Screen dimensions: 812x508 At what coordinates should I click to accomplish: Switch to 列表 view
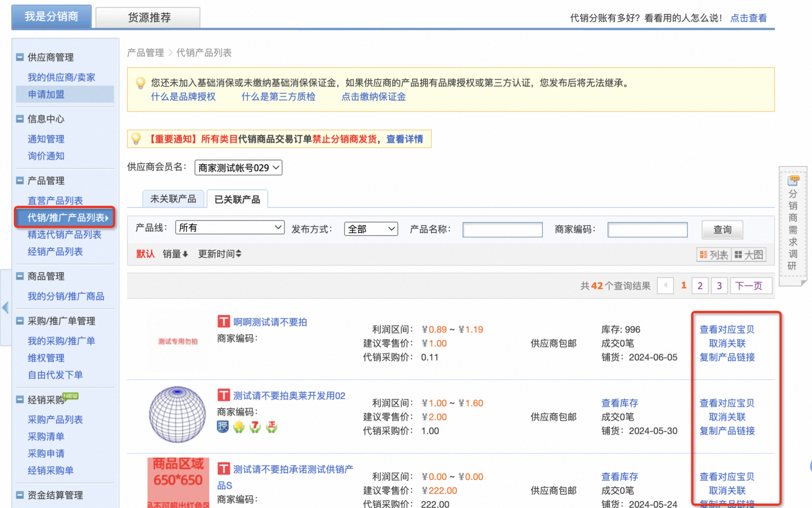(x=714, y=255)
